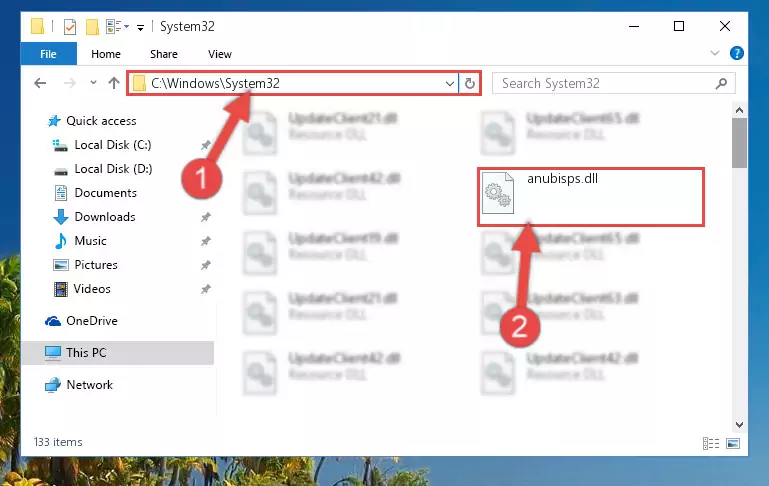Select the anubisps.dll file icon
Image resolution: width=769 pixels, height=486 pixels.
pos(498,193)
